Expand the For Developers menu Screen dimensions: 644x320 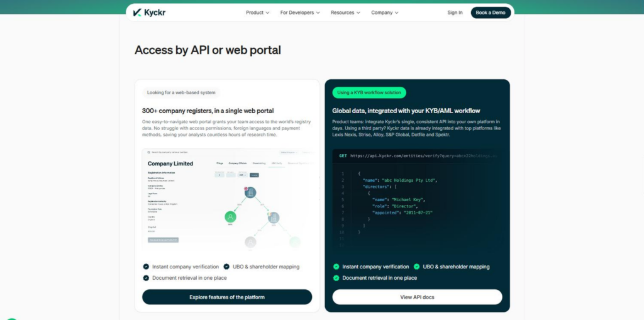pyautogui.click(x=300, y=13)
